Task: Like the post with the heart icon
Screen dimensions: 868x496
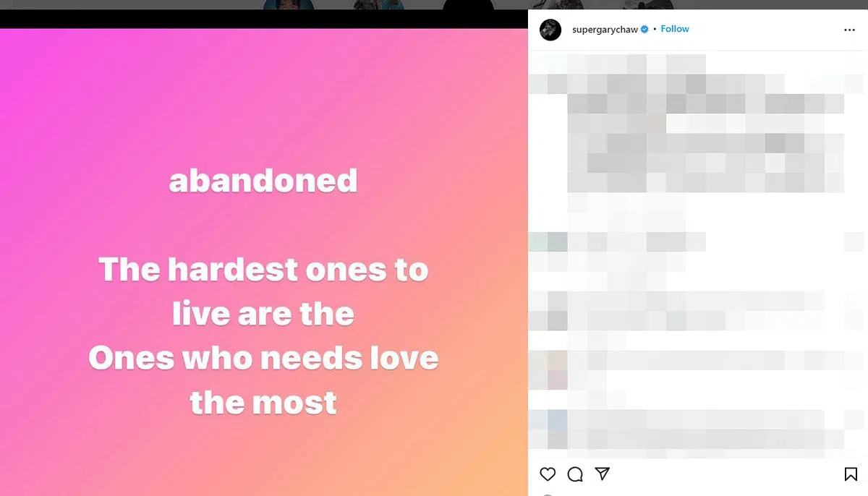Action: pyautogui.click(x=548, y=474)
